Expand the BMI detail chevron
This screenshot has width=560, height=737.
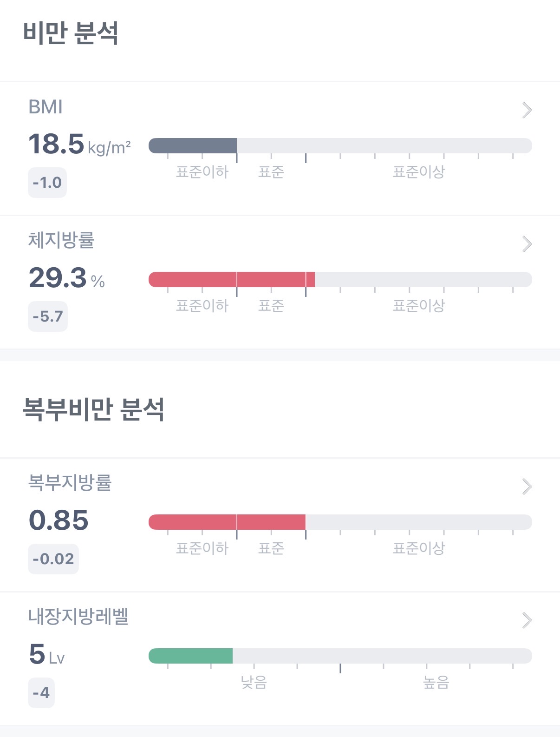click(x=527, y=110)
